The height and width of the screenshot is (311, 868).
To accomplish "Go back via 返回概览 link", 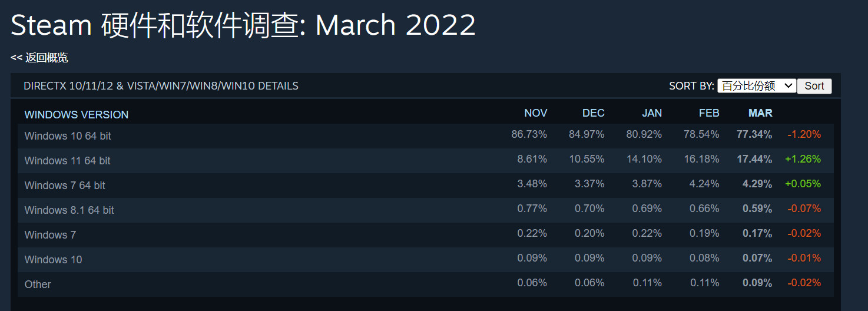I will (x=39, y=58).
